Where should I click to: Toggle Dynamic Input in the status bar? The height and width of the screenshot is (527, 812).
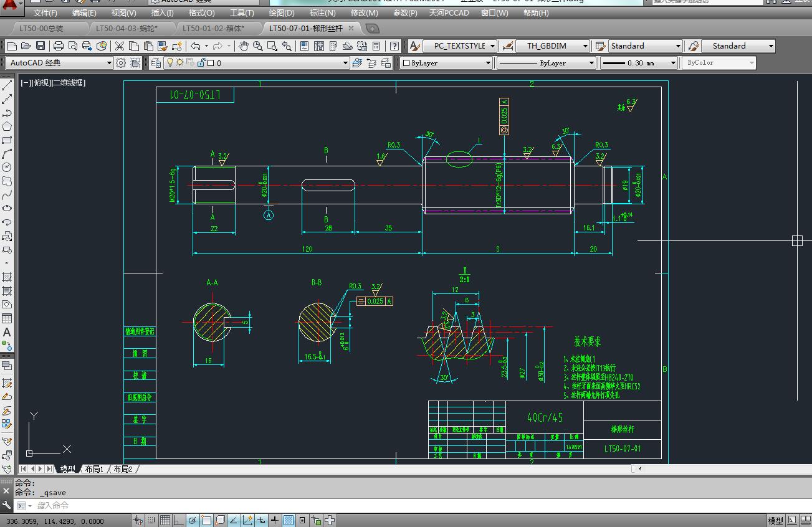[261, 520]
